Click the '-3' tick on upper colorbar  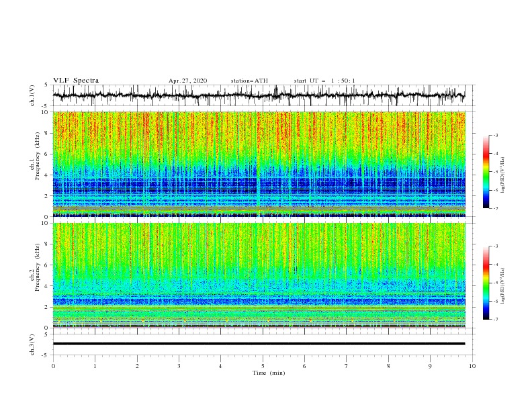tap(495, 135)
